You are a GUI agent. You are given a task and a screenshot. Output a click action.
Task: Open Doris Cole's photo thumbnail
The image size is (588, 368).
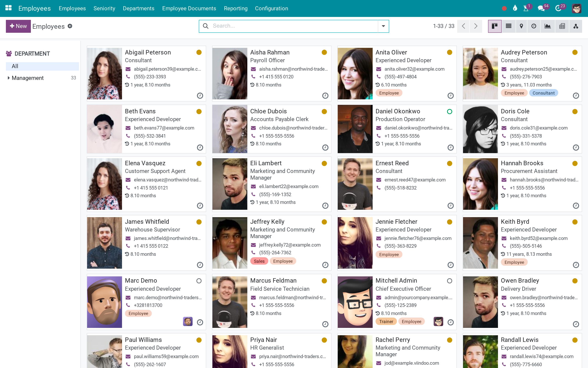(x=480, y=129)
